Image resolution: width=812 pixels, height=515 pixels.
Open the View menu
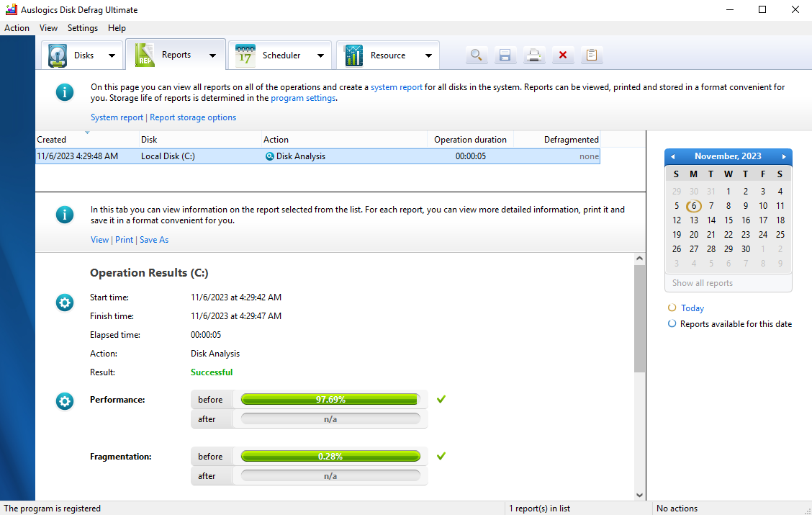49,28
